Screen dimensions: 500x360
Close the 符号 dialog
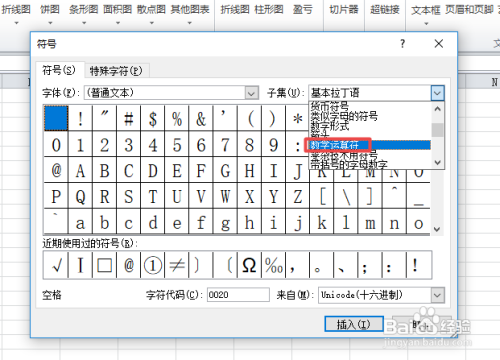[439, 44]
